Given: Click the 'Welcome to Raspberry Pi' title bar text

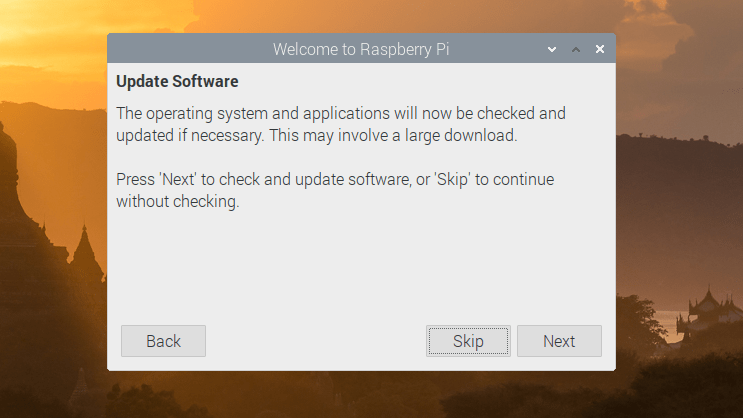Looking at the screenshot, I should tap(361, 49).
